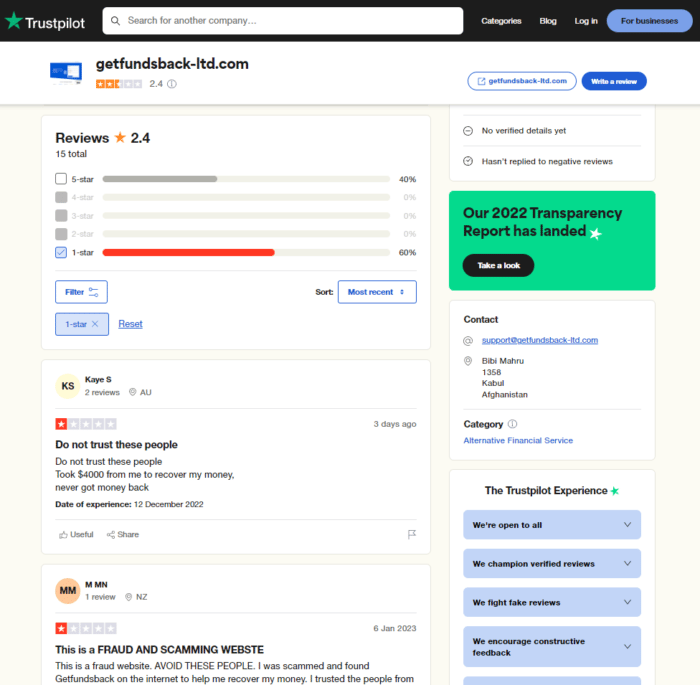Click the 5-star 40% rating bar
Screen dimensions: 700x685
[x=246, y=179]
